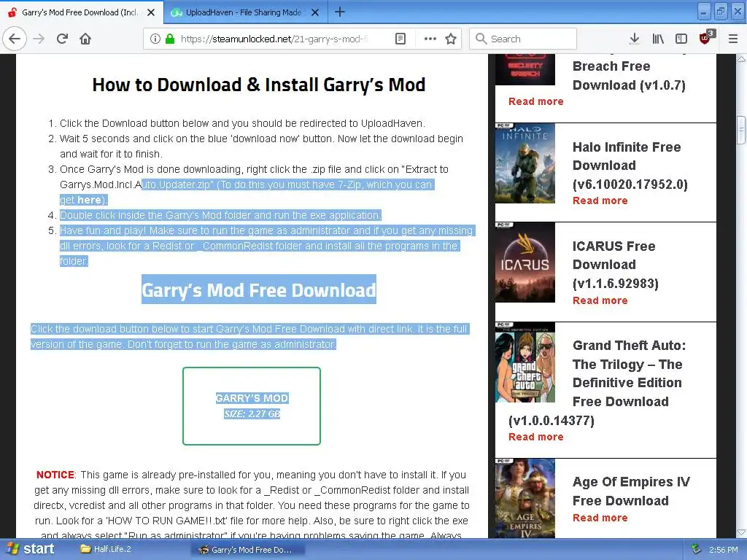Click Read more under ICARUS Free Download
747x560 pixels.
(600, 300)
